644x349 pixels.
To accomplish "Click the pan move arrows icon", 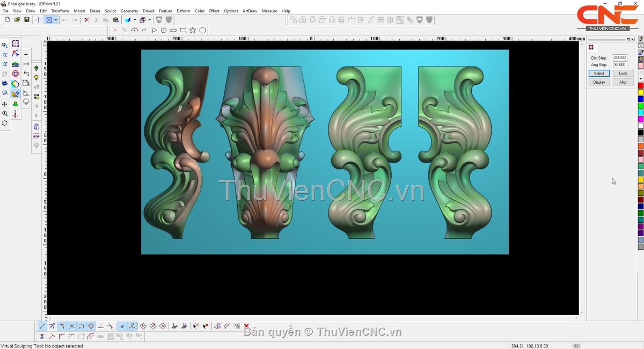I will pyautogui.click(x=5, y=104).
